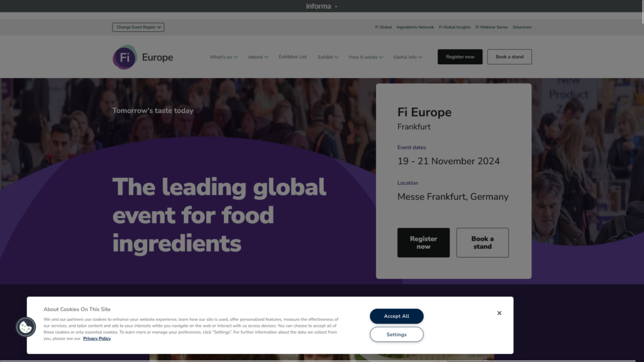Expand the Exhibit menu
The width and height of the screenshot is (644, 362).
pyautogui.click(x=328, y=57)
